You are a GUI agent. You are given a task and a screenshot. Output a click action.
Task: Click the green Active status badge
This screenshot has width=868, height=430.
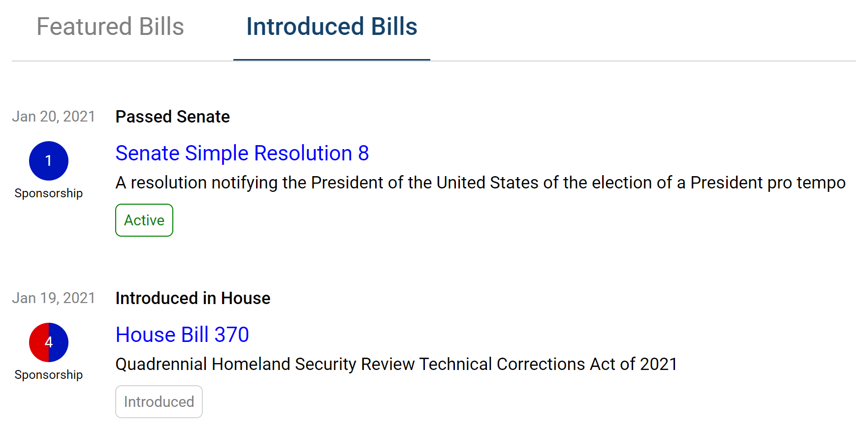(x=144, y=220)
